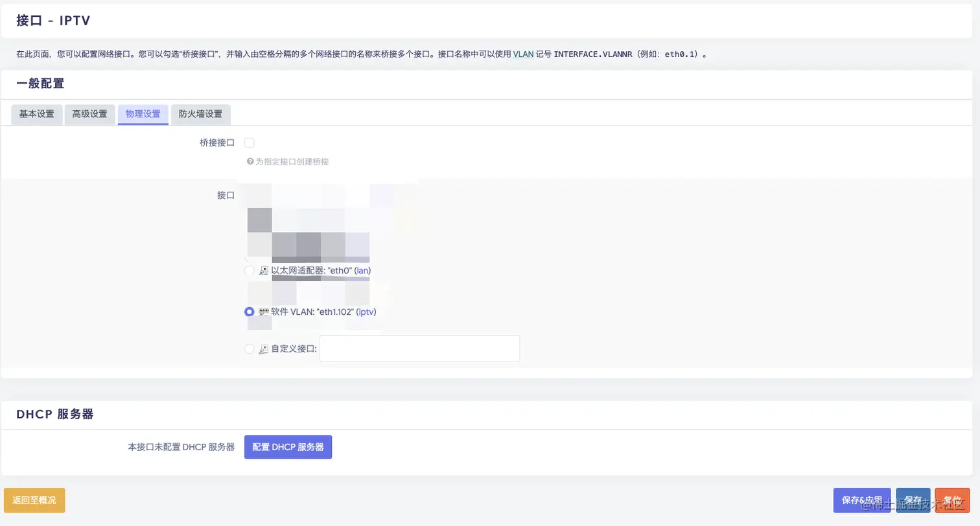
Task: Click the adapter icon beside 自定义接口
Action: coord(263,349)
